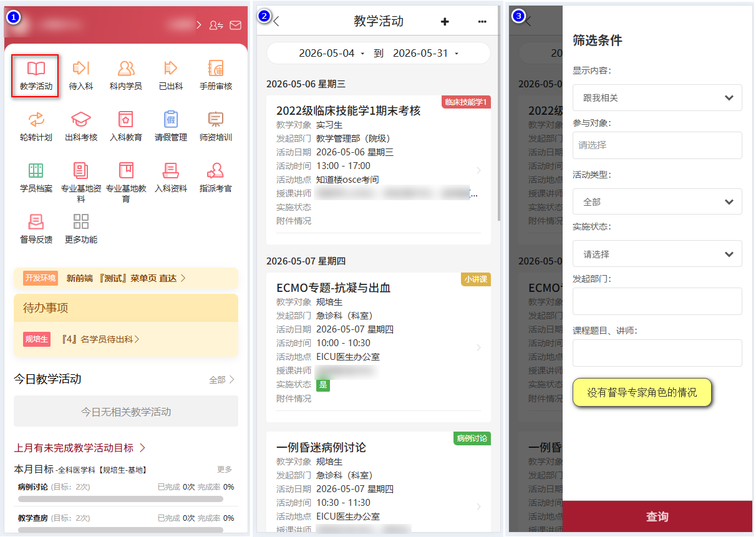Open 『4』名学员待出科 todo item
Image resolution: width=756 pixels, height=537 pixels.
tap(100, 339)
